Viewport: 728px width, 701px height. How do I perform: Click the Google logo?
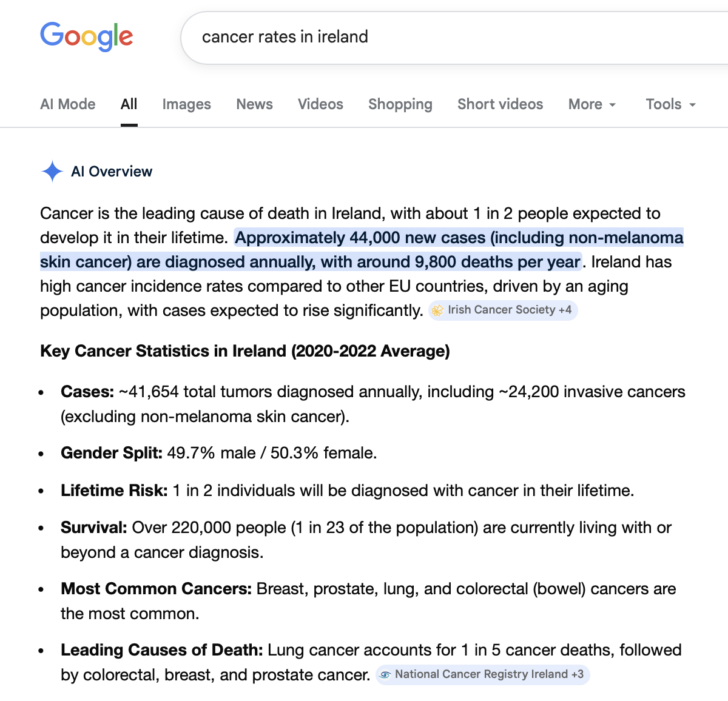(86, 36)
